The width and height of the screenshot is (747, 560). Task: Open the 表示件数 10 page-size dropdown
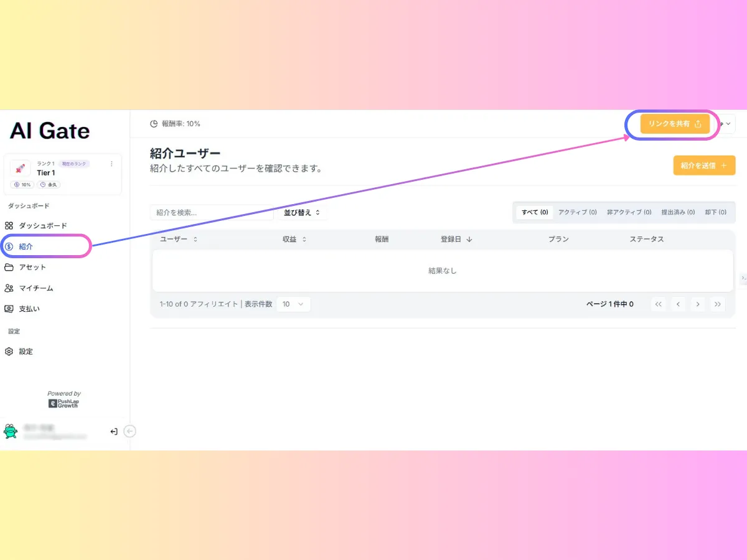click(293, 304)
